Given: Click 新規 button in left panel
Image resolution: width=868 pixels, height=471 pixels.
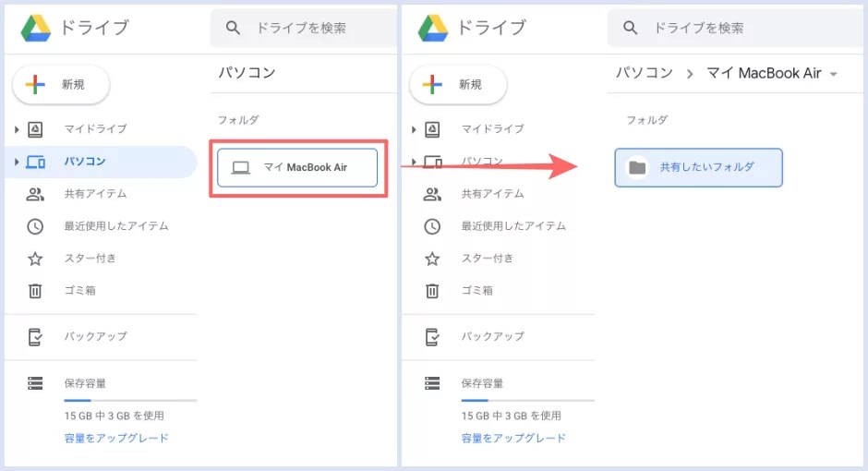Looking at the screenshot, I should pos(61,85).
